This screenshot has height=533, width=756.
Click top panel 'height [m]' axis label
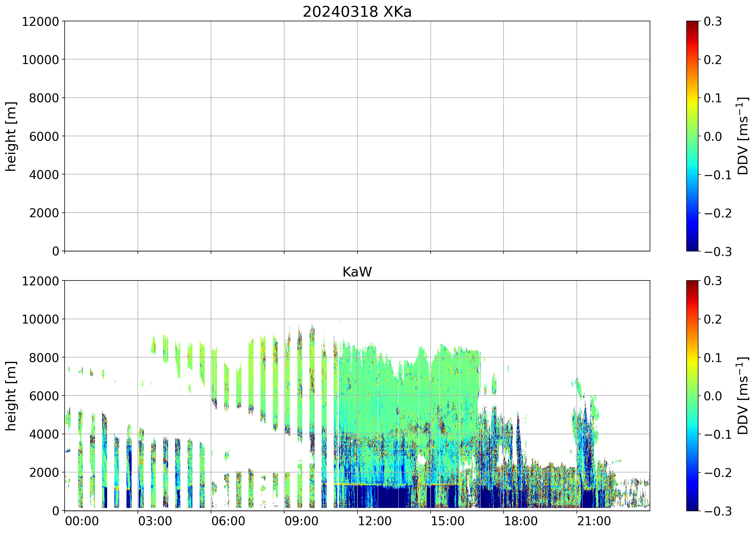coord(11,136)
